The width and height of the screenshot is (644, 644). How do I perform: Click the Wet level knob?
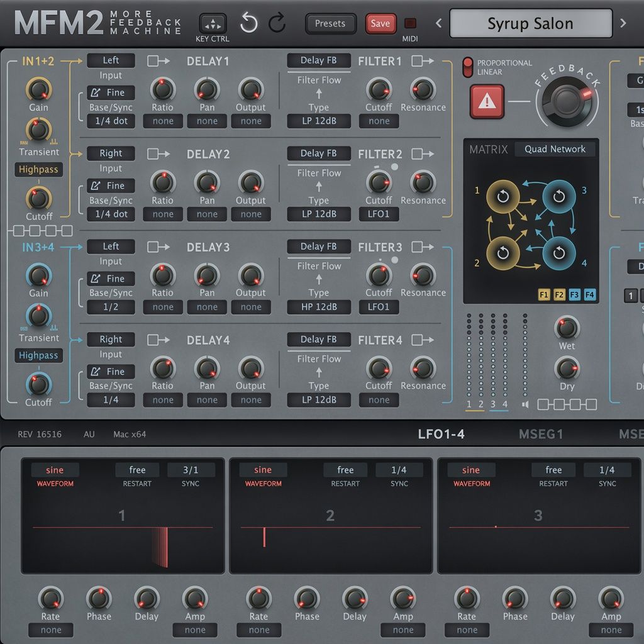click(x=567, y=328)
